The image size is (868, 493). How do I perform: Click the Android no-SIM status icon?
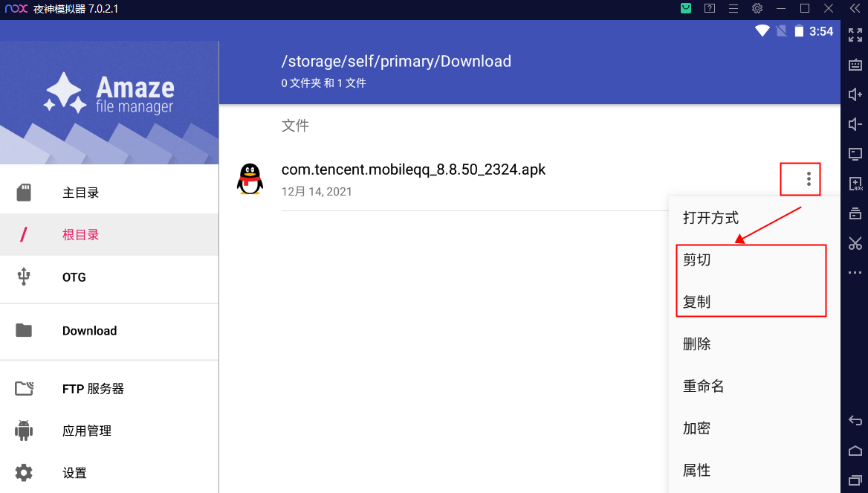tap(781, 31)
